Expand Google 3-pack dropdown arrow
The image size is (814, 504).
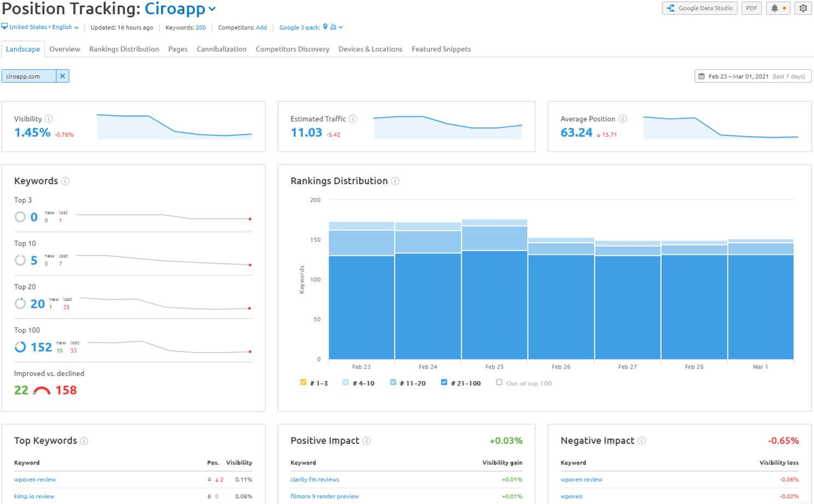pos(341,27)
